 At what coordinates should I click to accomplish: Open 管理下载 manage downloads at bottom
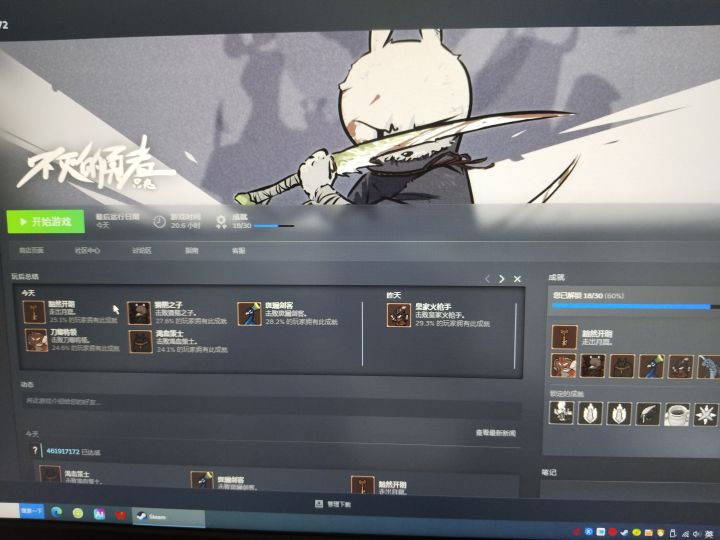coord(333,504)
